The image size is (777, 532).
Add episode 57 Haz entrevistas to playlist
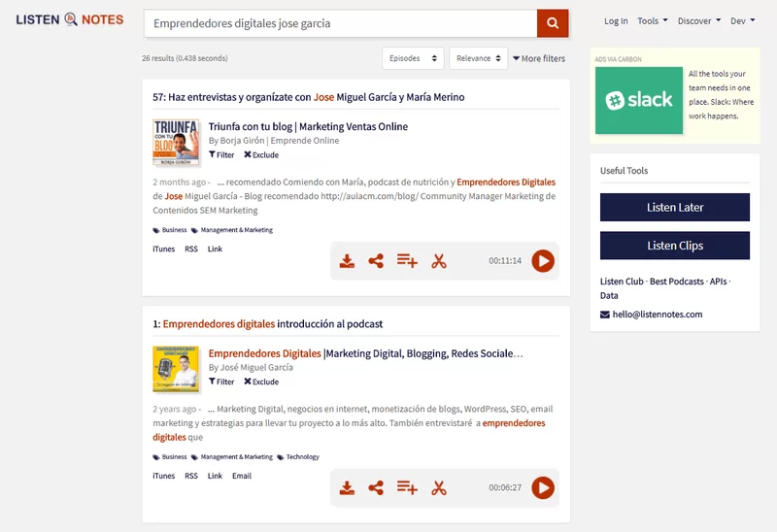pyautogui.click(x=407, y=260)
